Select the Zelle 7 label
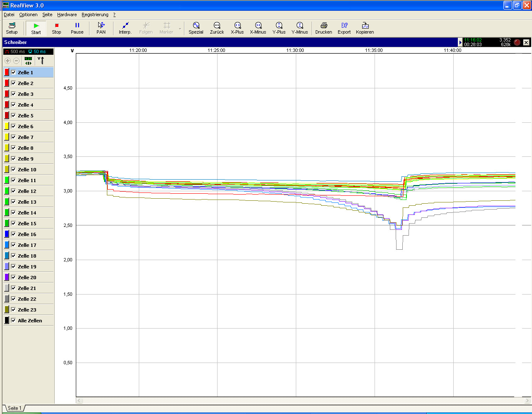Screen dimensions: 532x414 [26, 137]
